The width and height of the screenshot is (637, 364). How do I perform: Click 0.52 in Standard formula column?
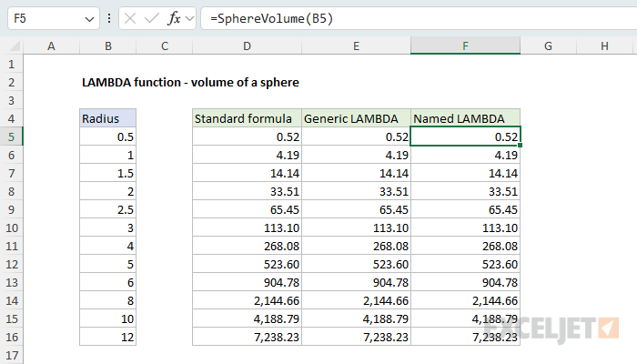247,136
